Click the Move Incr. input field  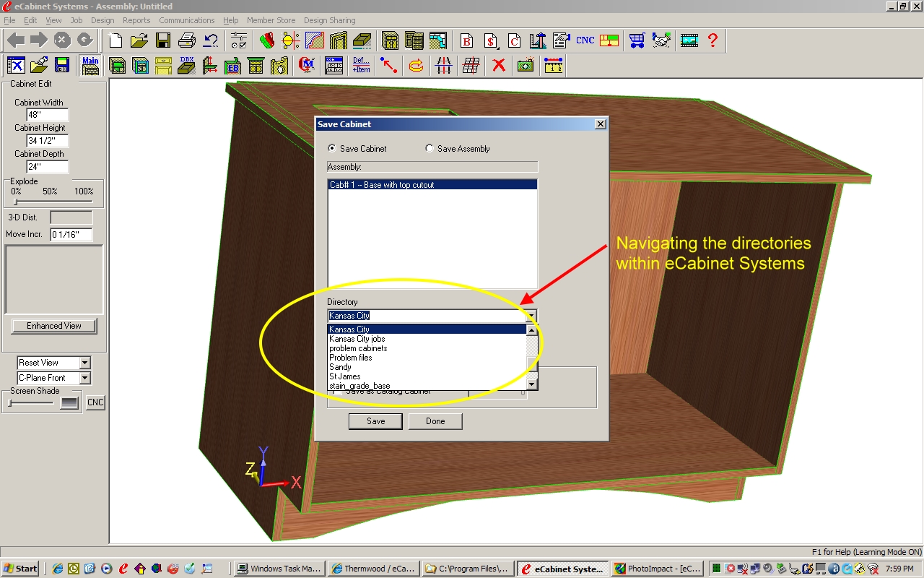click(x=71, y=234)
